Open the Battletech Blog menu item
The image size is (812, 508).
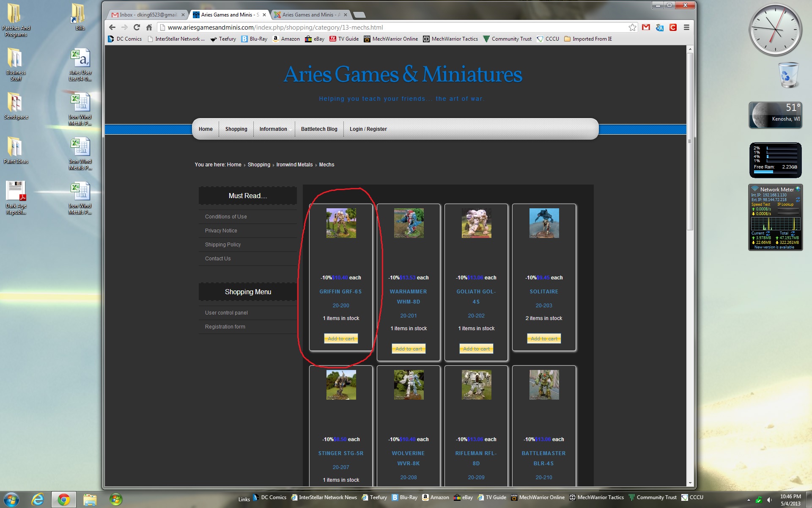(x=319, y=129)
